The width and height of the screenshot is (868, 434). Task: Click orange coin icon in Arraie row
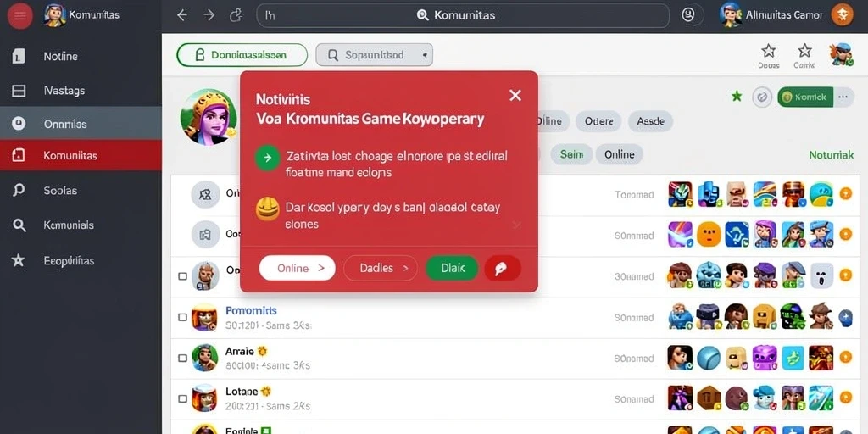click(x=845, y=357)
